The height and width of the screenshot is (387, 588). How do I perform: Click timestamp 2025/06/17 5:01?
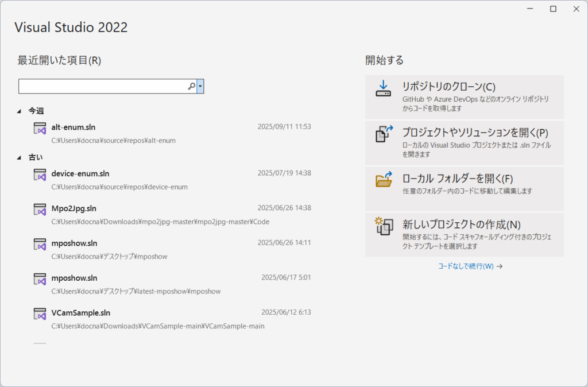coord(286,277)
